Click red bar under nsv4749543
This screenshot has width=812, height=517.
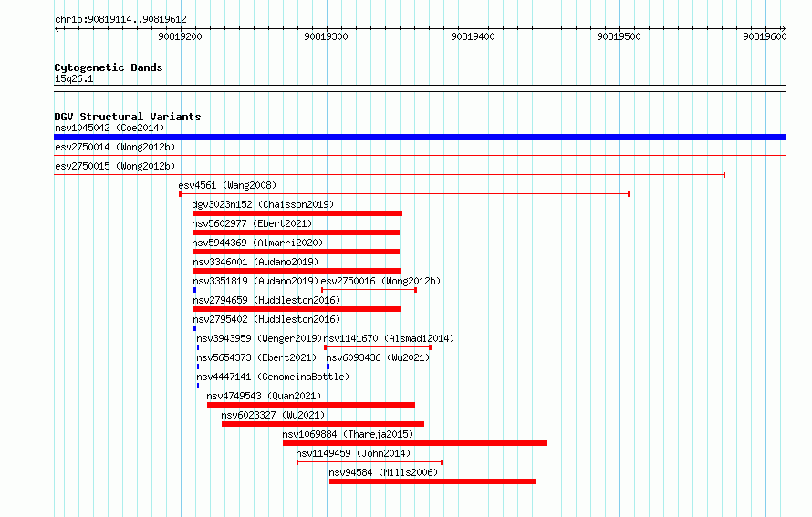click(x=311, y=405)
